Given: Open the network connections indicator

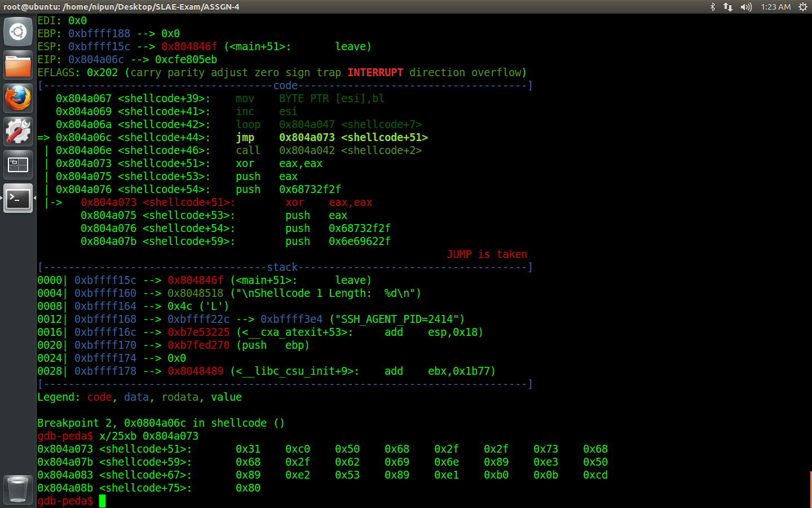Looking at the screenshot, I should coord(728,7).
